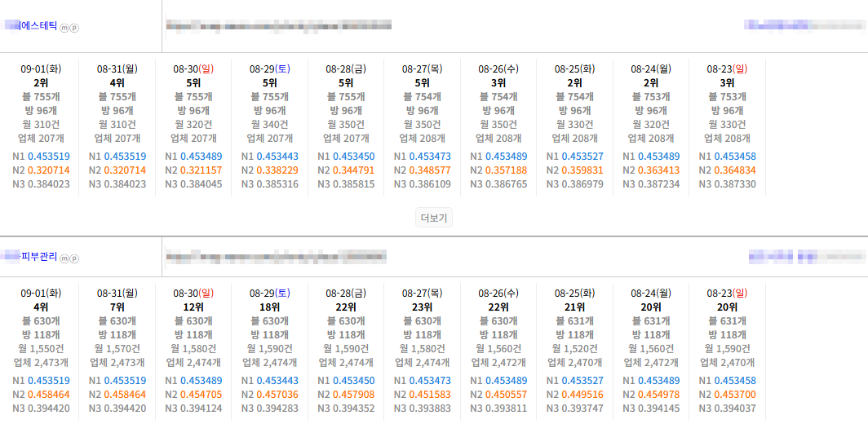Select N2 value 0.457908
868x424 pixels.
(x=354, y=395)
